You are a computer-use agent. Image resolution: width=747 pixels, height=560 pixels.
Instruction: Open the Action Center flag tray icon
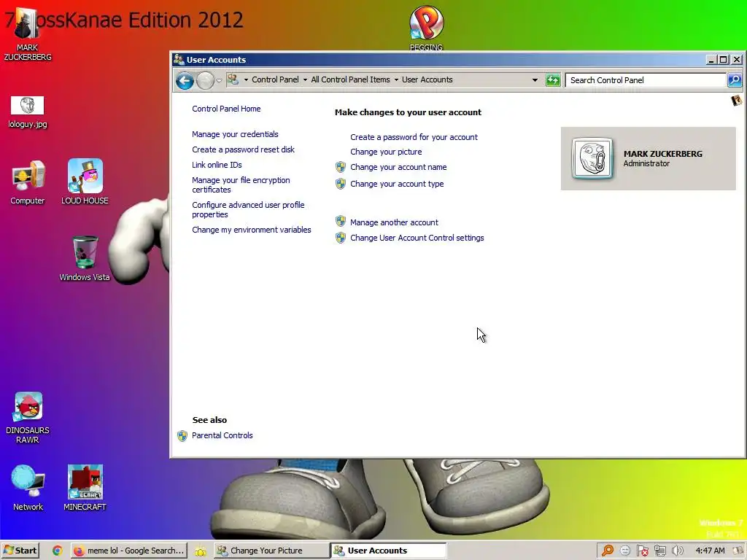tap(642, 551)
